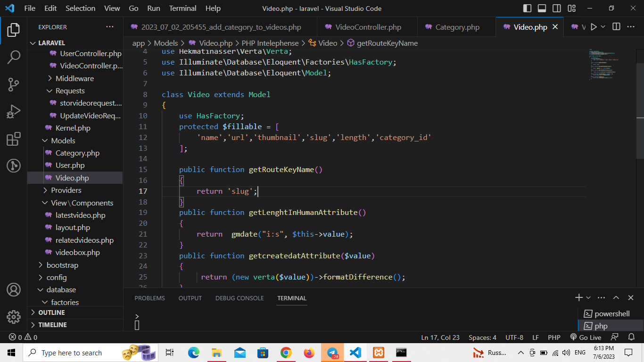Open the Help menu
Viewport: 644px width, 362px height.
tap(213, 8)
